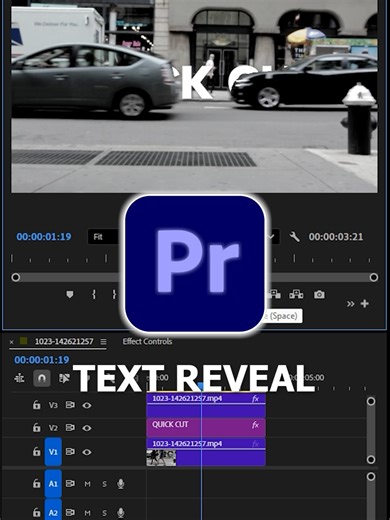Toggle sync lock on track A2
The image size is (390, 520).
click(x=70, y=512)
